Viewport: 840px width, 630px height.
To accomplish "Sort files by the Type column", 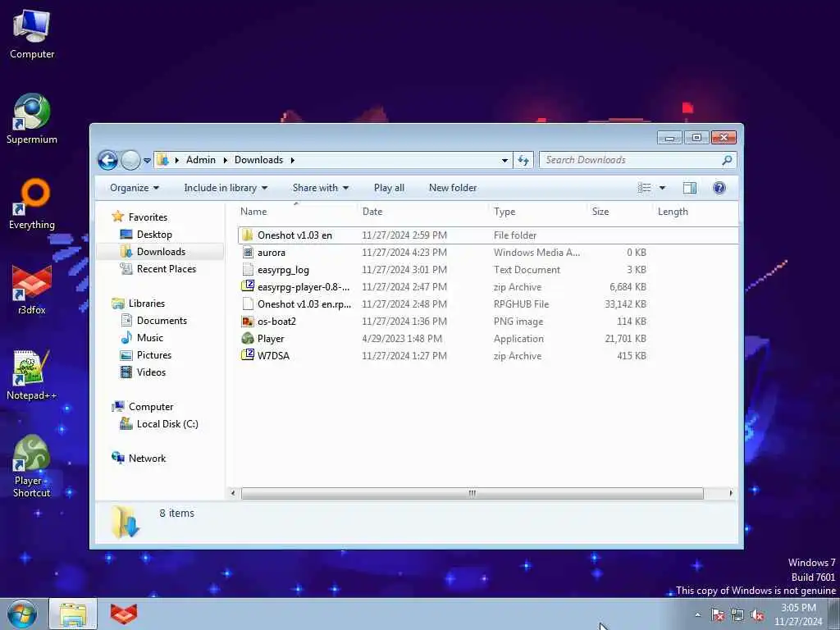I will (x=538, y=211).
